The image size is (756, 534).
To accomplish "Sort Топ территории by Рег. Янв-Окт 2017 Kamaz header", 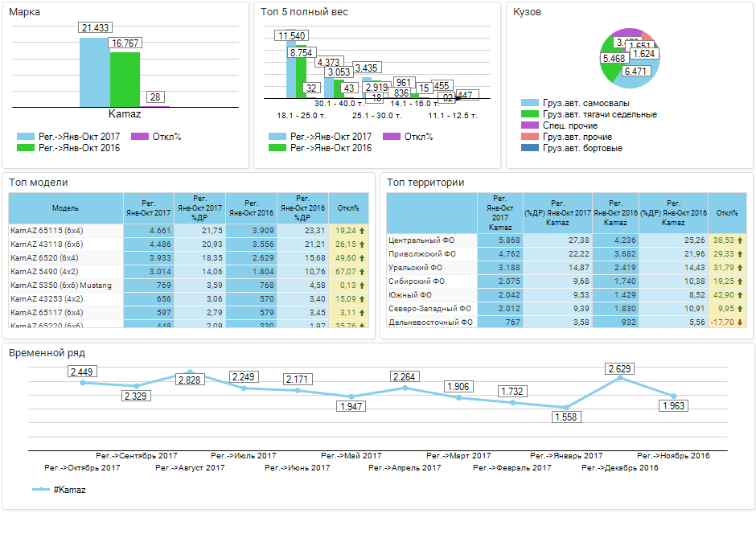I will point(500,213).
